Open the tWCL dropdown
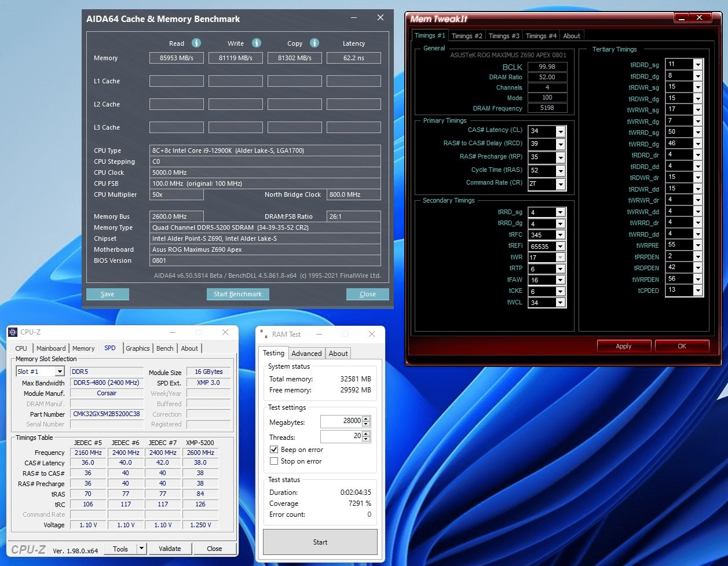 [560, 303]
